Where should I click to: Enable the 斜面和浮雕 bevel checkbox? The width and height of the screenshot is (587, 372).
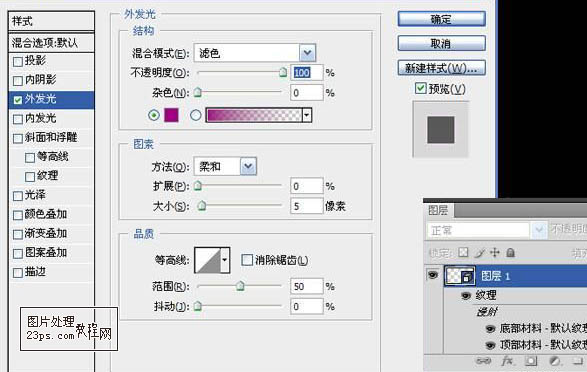(18, 138)
